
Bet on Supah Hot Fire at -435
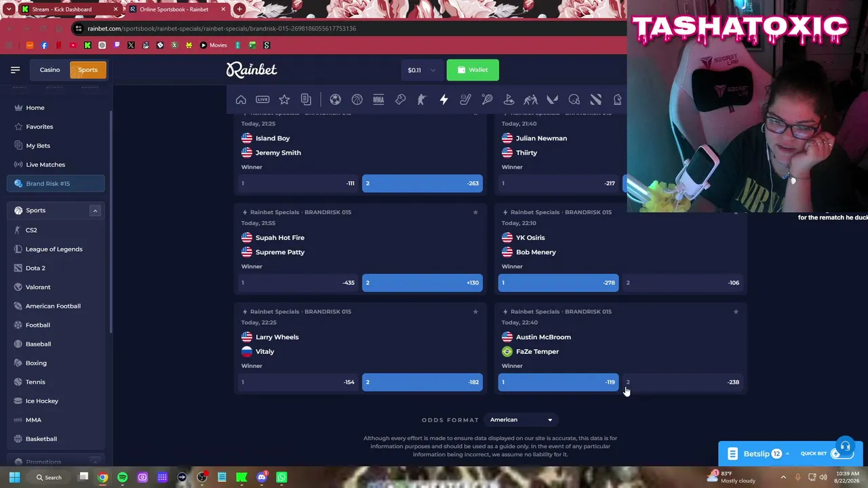click(298, 283)
